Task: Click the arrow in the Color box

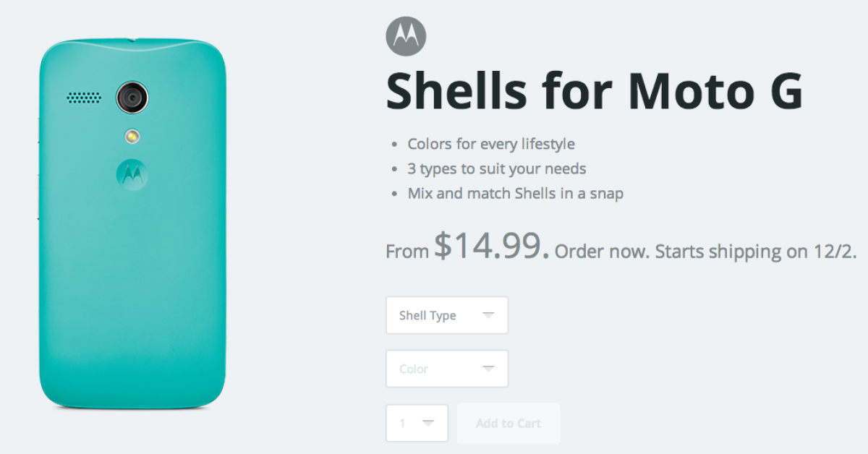Action: click(488, 369)
